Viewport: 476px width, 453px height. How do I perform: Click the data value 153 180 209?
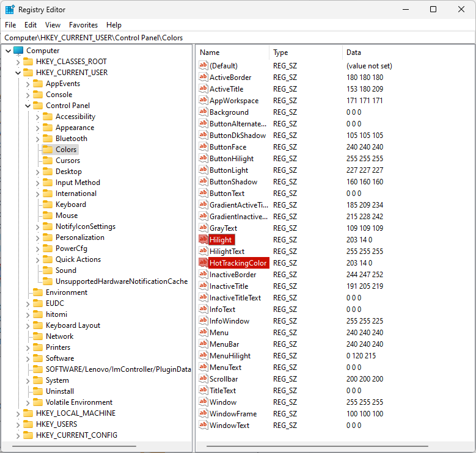pyautogui.click(x=365, y=89)
